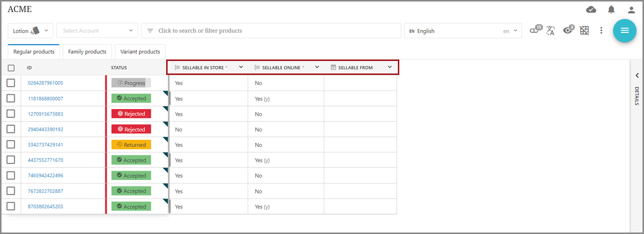Click the eye icon with badge 3

point(567,30)
